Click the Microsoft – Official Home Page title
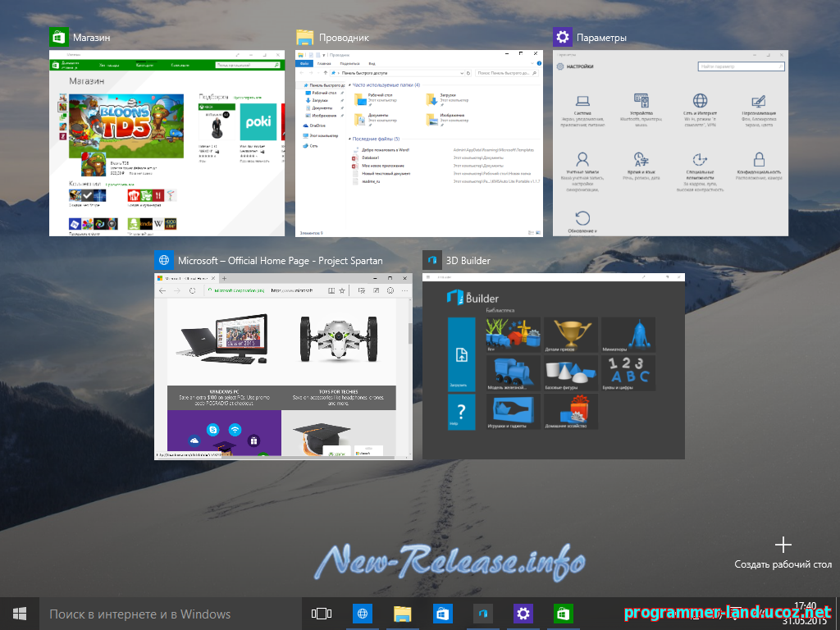Viewport: 840px width, 630px height. click(x=281, y=261)
